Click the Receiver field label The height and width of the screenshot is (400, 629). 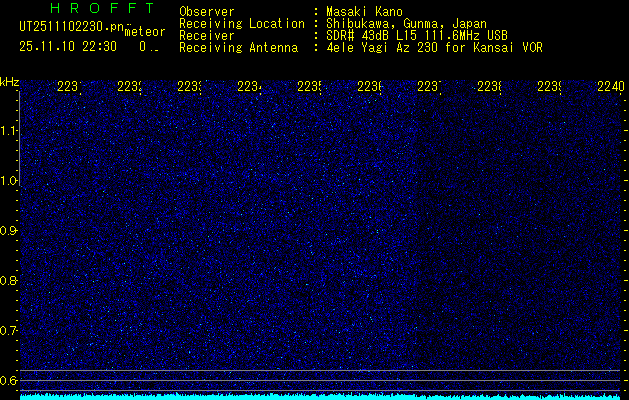[207, 36]
